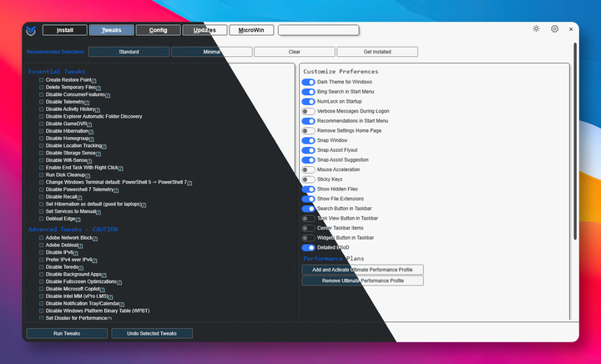
Task: Toggle the light/dark theme sun icon
Action: click(536, 28)
